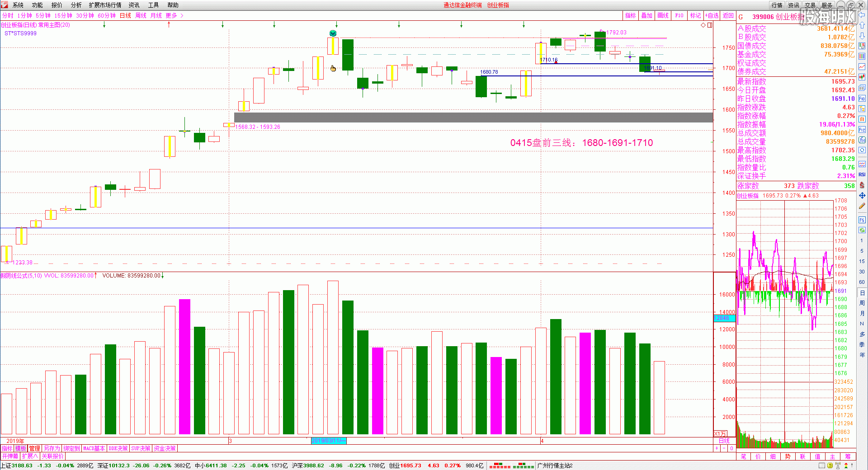868x470 pixels.
Task: Click the 行情 button at top right
Action: pyautogui.click(x=777, y=5)
